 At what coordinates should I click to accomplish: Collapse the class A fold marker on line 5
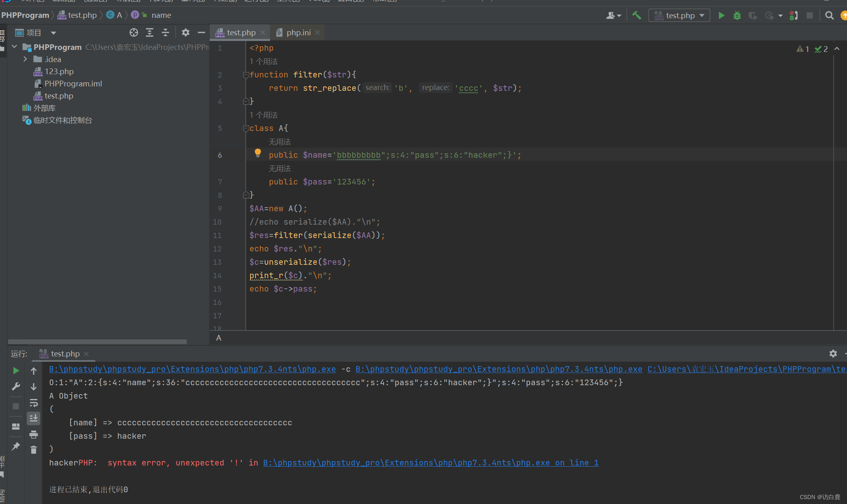click(246, 129)
